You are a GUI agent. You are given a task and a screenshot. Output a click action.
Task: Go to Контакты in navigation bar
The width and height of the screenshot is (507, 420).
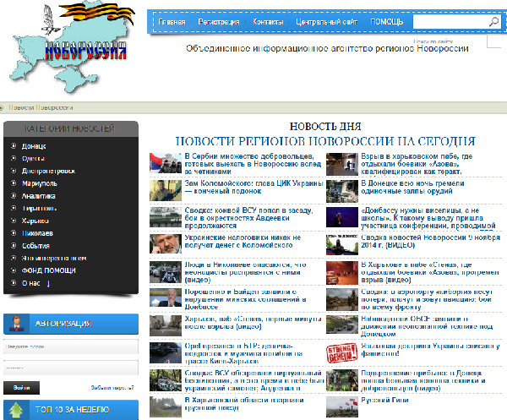pos(268,22)
